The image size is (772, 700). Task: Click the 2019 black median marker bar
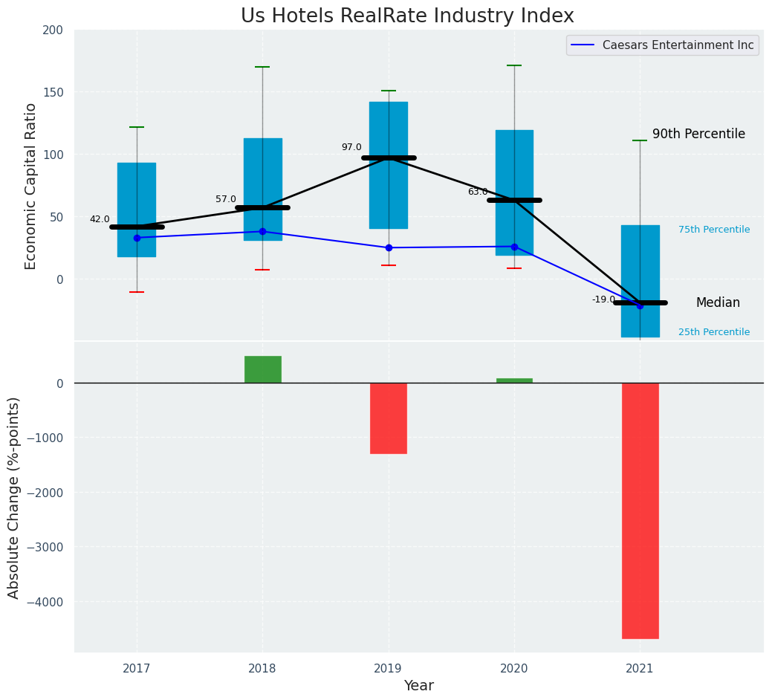(x=389, y=158)
